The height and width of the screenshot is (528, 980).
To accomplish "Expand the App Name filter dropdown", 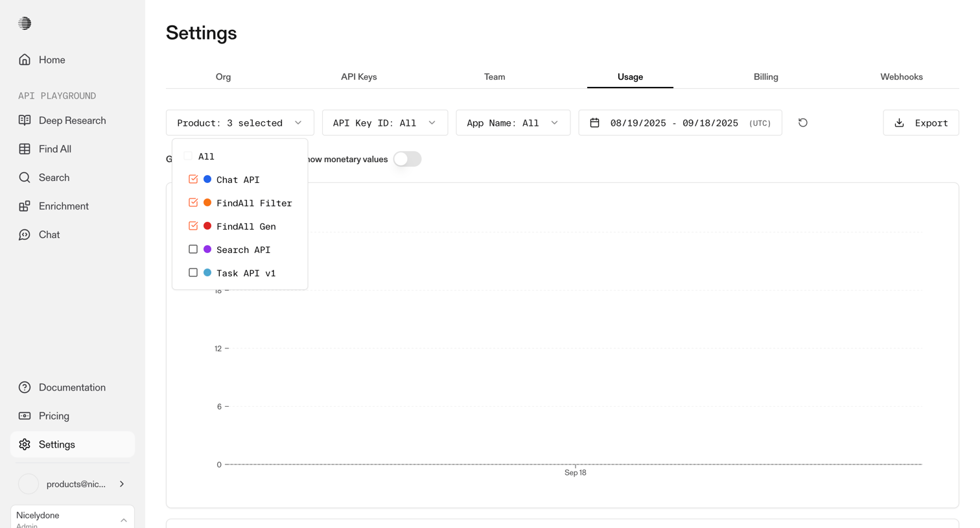I will click(513, 123).
